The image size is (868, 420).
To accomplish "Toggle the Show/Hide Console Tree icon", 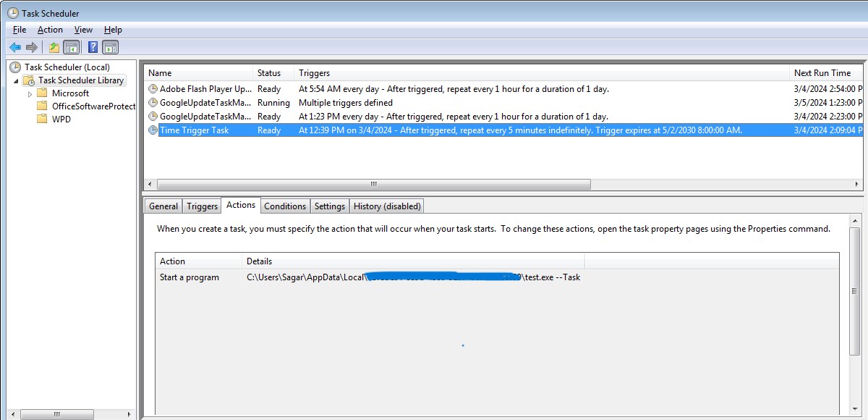I will click(71, 48).
